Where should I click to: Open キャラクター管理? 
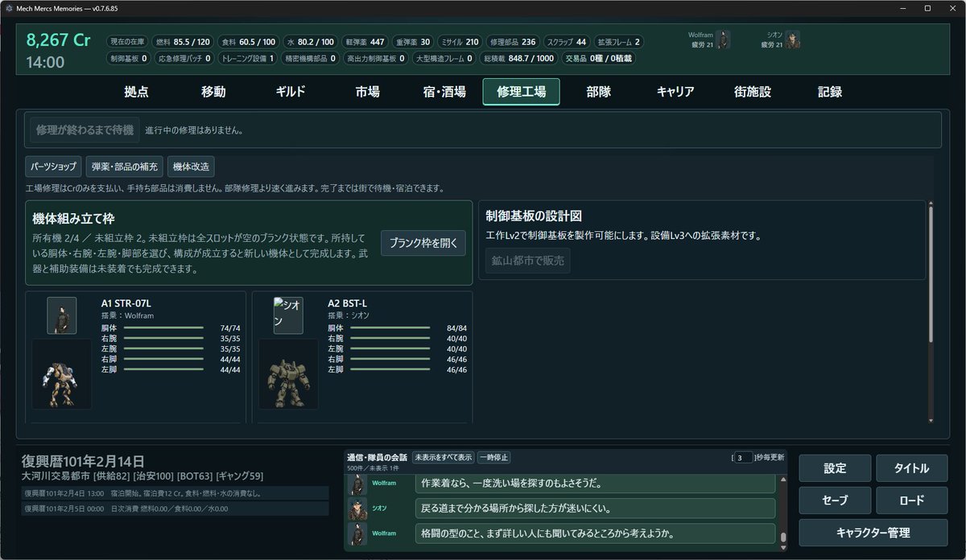[x=873, y=532]
